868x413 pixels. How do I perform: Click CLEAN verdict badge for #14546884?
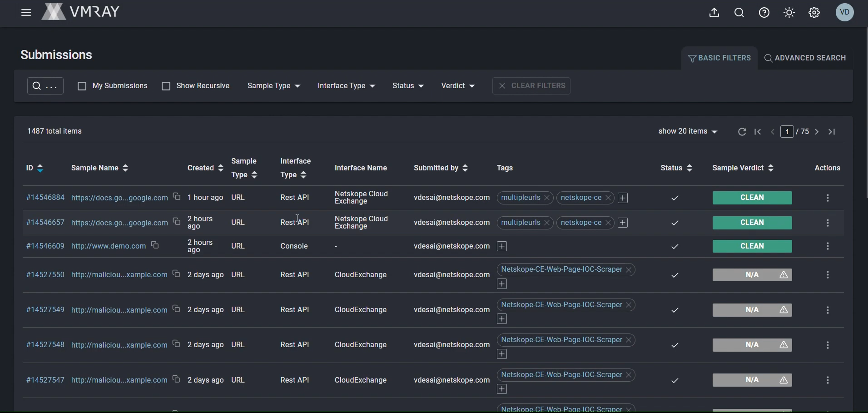752,198
